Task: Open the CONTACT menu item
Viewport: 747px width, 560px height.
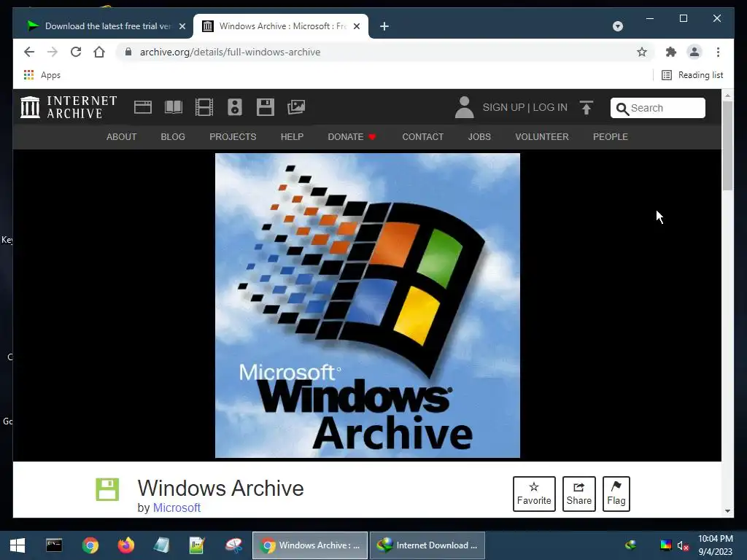Action: pyautogui.click(x=422, y=136)
